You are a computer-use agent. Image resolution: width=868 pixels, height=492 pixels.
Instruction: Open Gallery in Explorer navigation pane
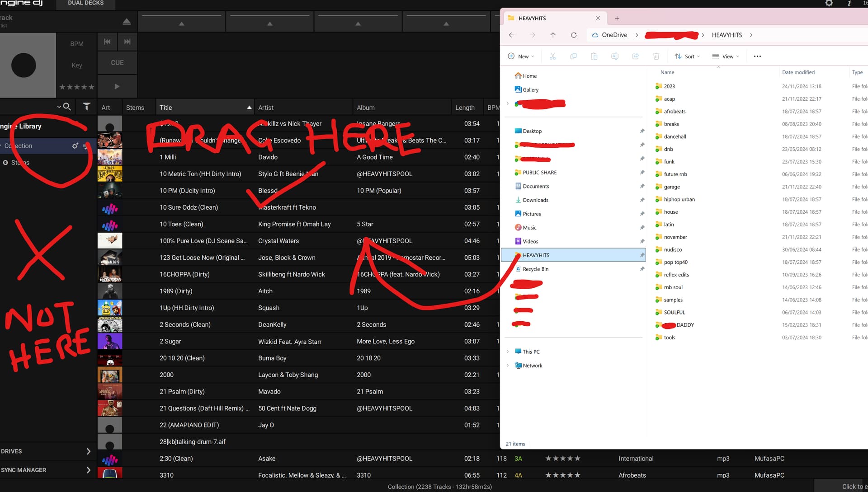(527, 90)
